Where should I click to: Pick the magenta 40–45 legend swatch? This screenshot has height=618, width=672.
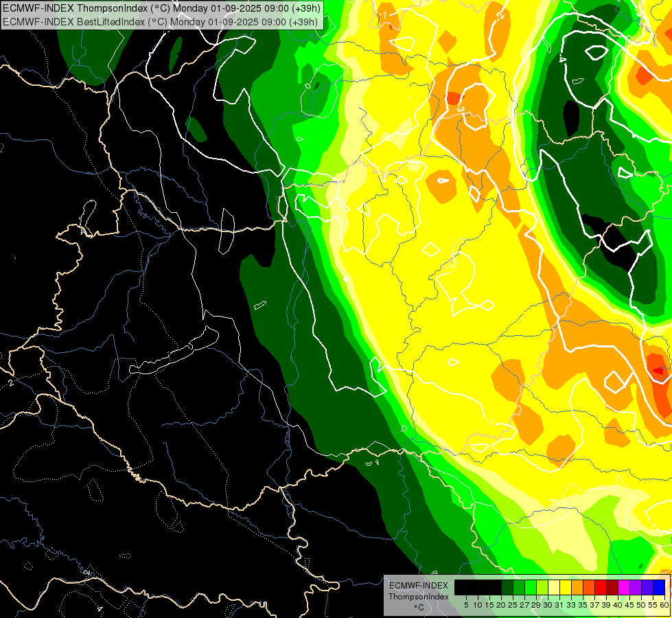624,587
